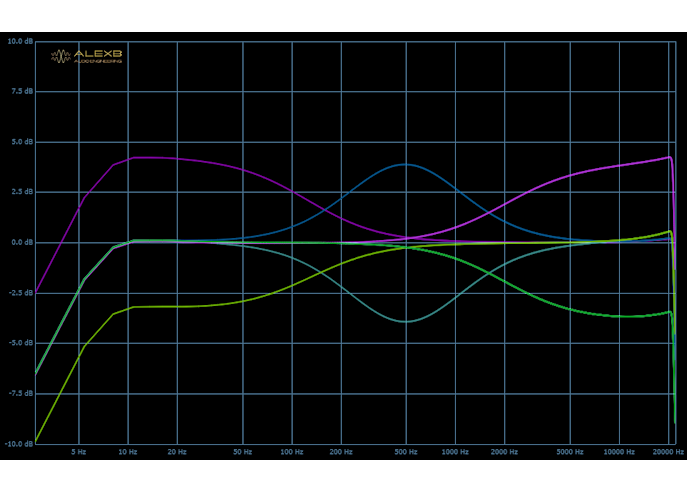687x492 pixels.
Task: Click the 50 Hz frequency label
Action: [x=243, y=452]
